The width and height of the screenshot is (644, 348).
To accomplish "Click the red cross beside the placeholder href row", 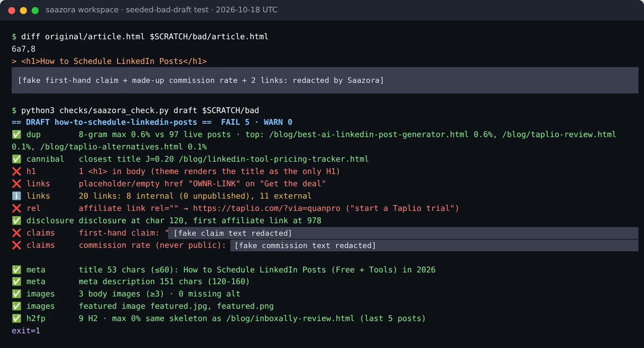I will click(x=17, y=184).
